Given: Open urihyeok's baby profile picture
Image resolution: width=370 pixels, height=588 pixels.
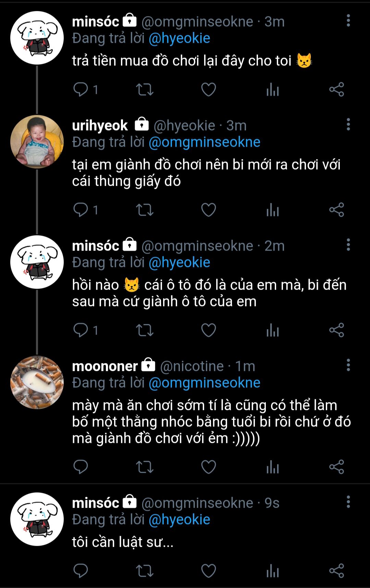Looking at the screenshot, I should click(37, 142).
